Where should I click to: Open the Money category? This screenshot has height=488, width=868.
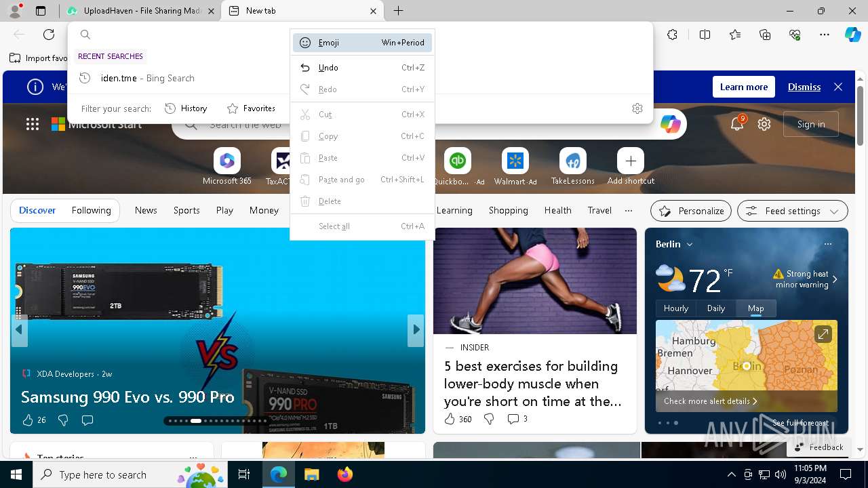[264, 211]
